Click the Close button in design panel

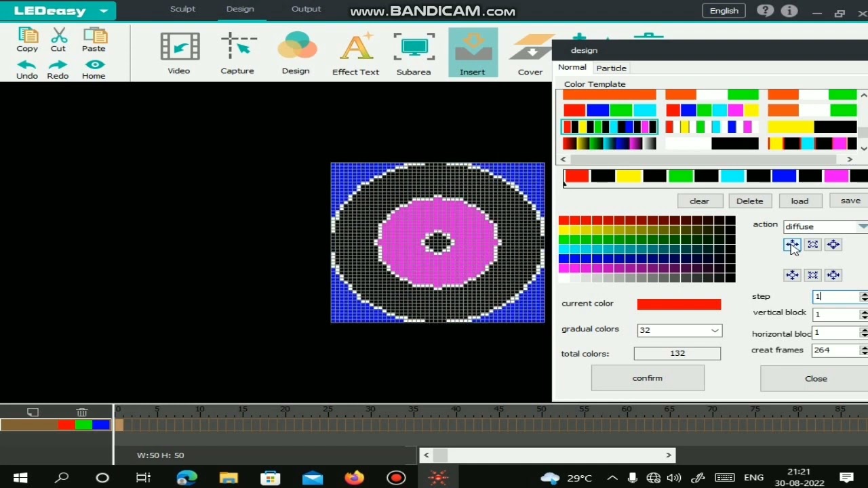pyautogui.click(x=814, y=378)
